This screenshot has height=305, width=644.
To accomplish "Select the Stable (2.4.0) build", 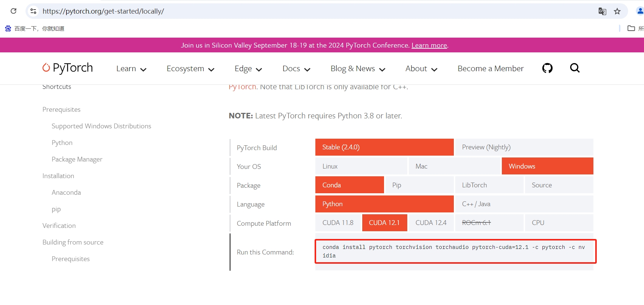I will pyautogui.click(x=384, y=147).
